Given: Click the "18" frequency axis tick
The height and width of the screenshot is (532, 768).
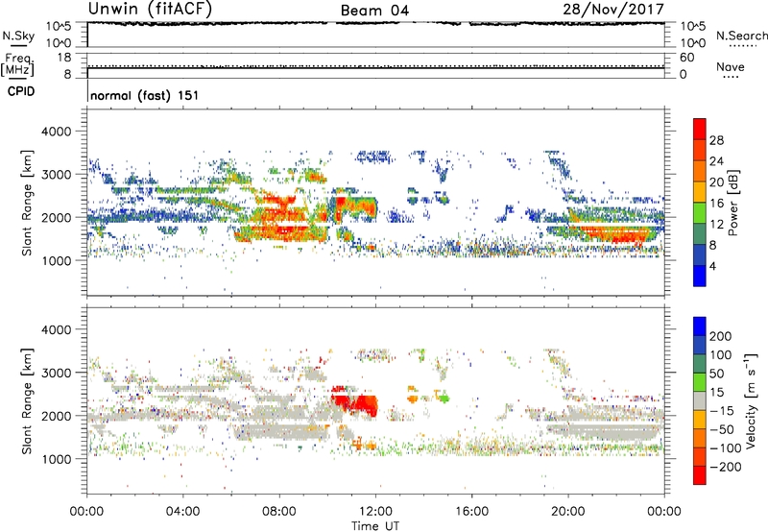Looking at the screenshot, I should 64,58.
